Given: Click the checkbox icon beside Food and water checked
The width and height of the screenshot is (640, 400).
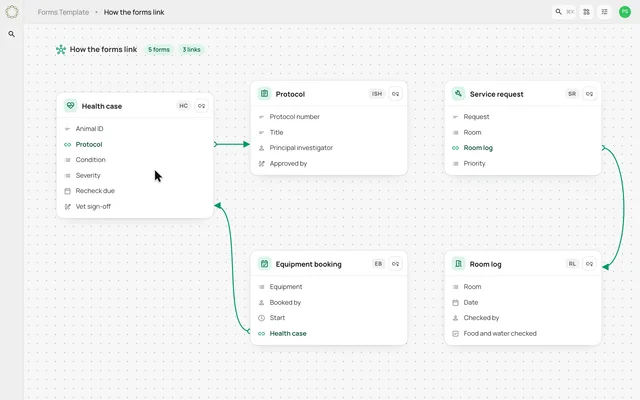Looking at the screenshot, I should point(456,333).
